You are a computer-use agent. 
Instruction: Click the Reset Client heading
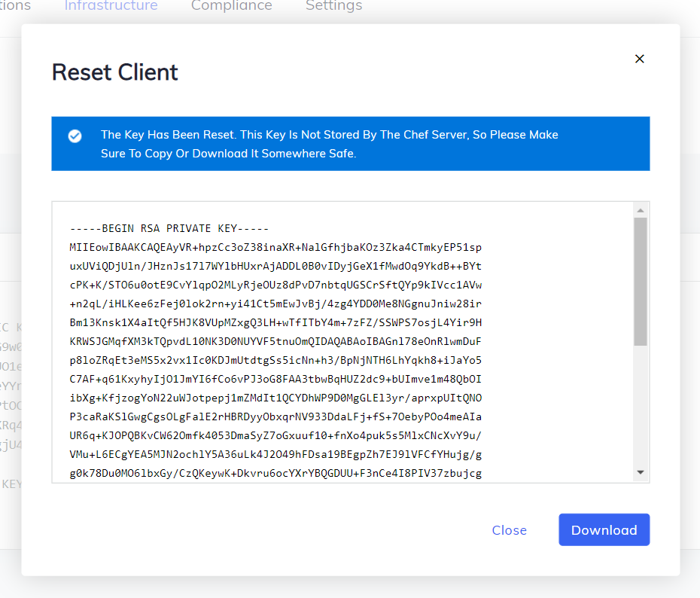tap(114, 72)
